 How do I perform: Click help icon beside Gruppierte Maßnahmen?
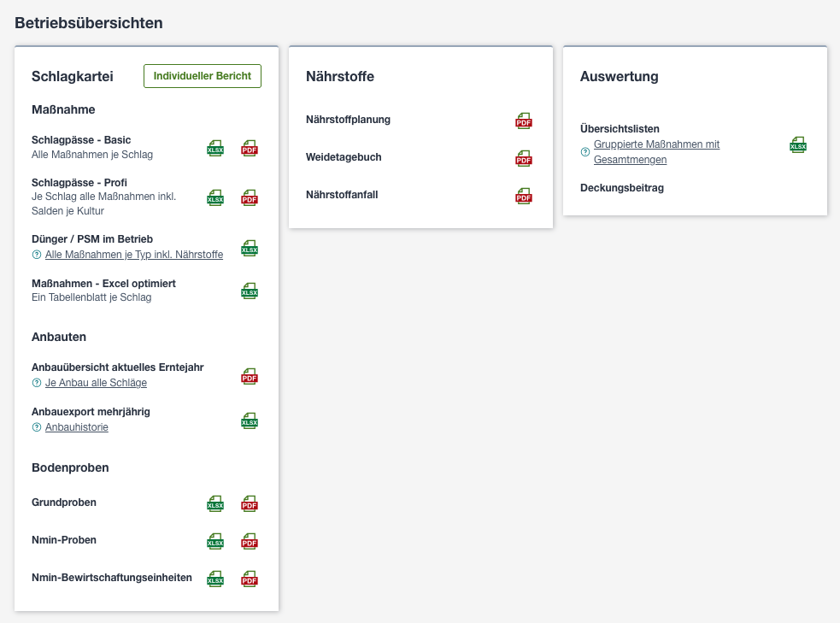click(585, 151)
